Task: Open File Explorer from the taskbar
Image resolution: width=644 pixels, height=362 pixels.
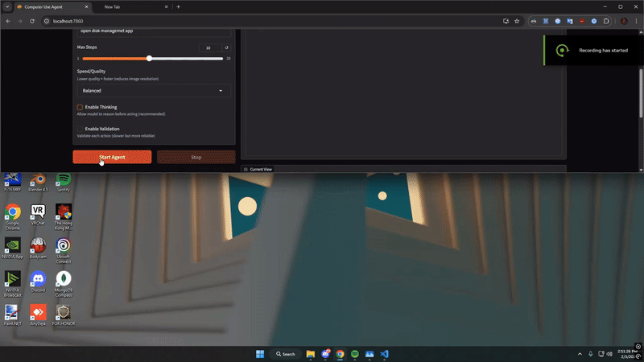Action: pos(311,354)
